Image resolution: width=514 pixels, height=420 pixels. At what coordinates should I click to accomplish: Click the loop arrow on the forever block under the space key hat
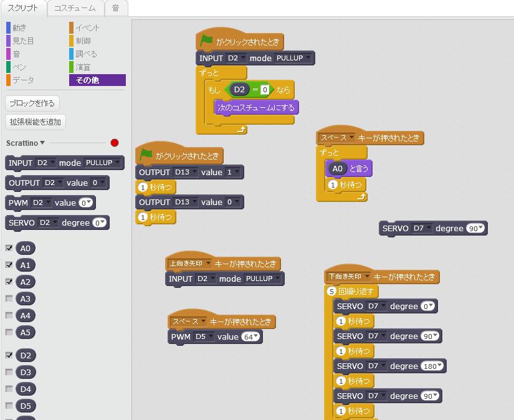point(361,197)
